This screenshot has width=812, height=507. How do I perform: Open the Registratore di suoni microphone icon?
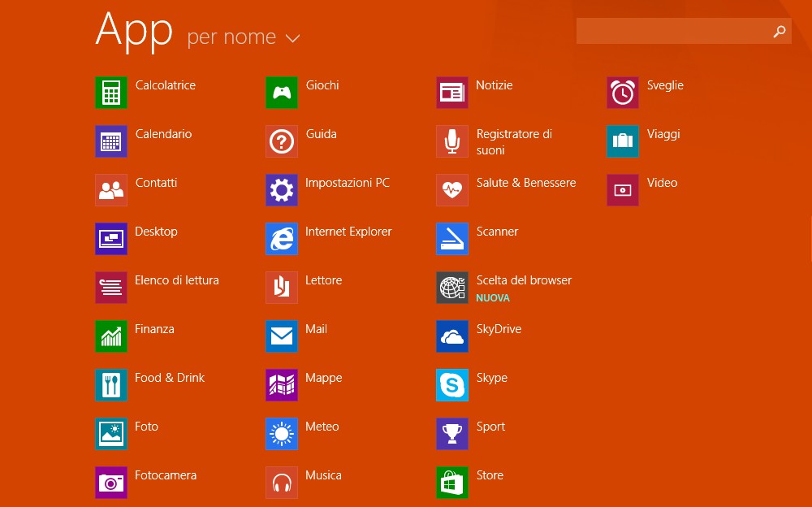coord(452,141)
